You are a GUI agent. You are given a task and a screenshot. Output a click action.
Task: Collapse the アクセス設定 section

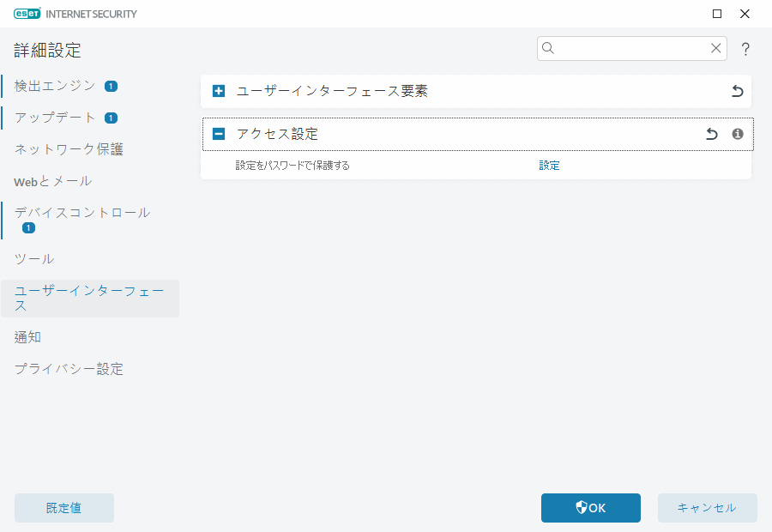[218, 134]
